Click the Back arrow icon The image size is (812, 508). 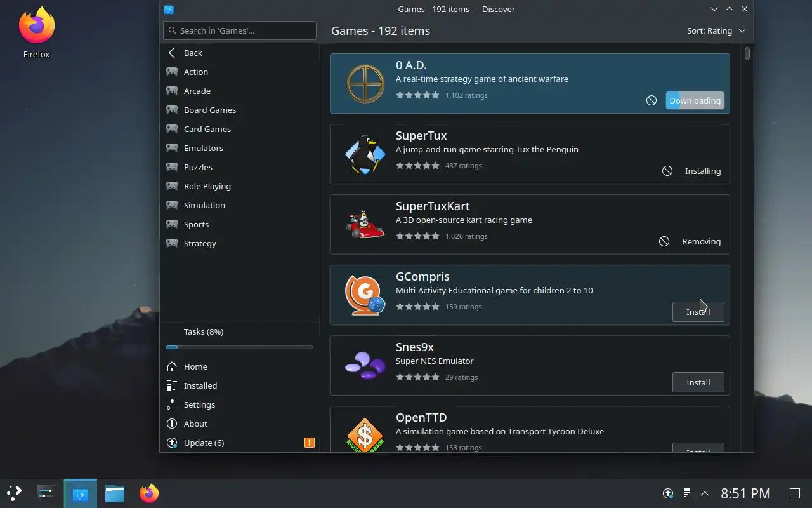tap(171, 53)
